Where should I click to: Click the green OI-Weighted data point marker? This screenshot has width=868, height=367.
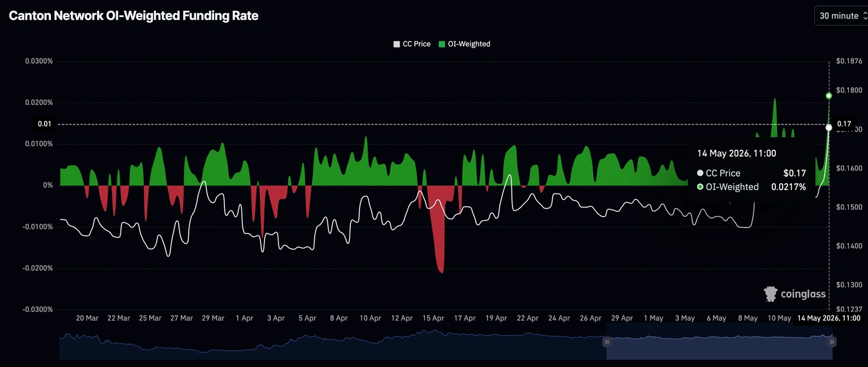(x=829, y=96)
